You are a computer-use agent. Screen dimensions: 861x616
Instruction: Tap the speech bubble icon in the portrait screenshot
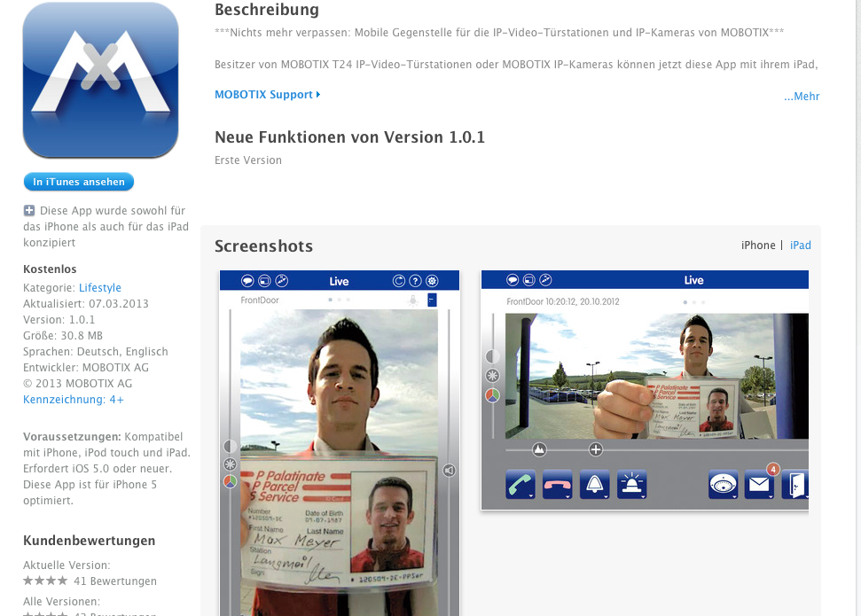[247, 281]
